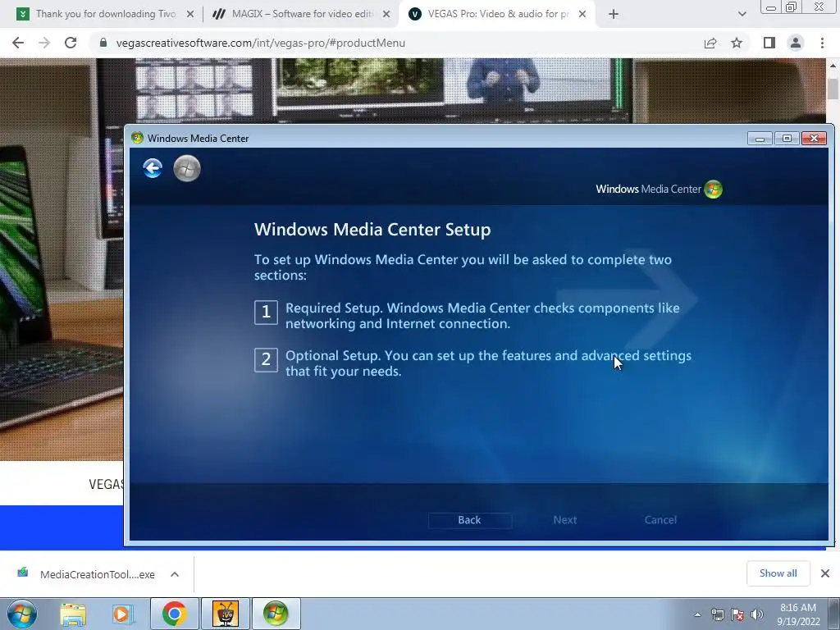Reload the VEGAS page
This screenshot has width=840, height=630.
point(71,43)
